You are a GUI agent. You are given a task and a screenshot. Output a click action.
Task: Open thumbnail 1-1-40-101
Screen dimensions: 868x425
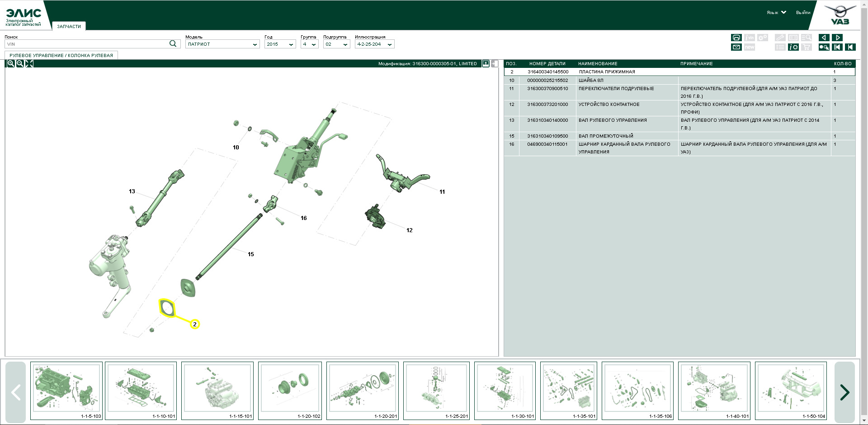pos(714,391)
